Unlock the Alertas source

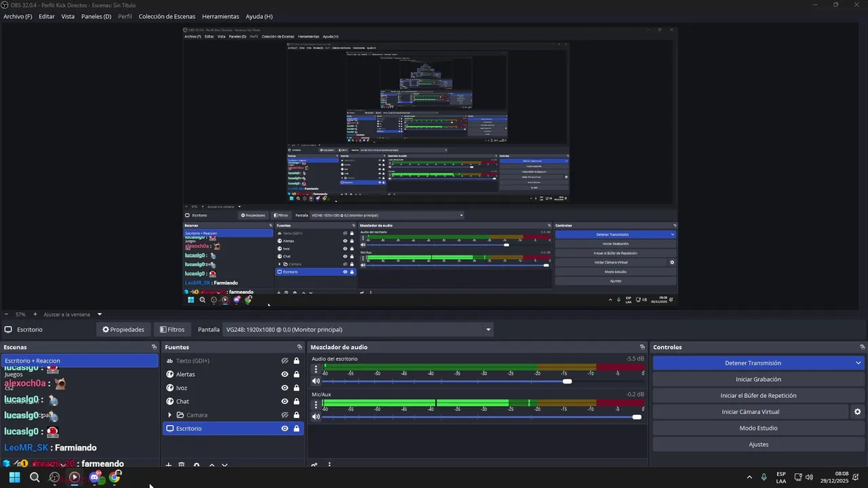pyautogui.click(x=296, y=374)
